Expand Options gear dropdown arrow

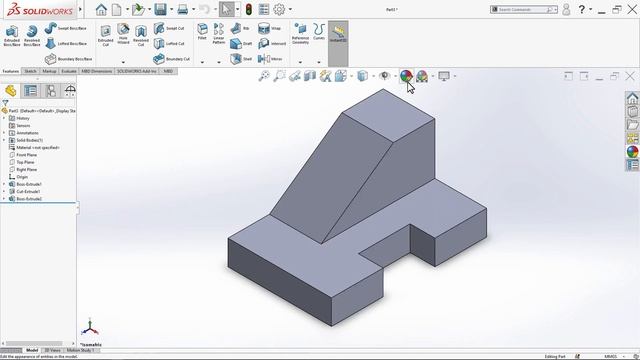(x=290, y=9)
